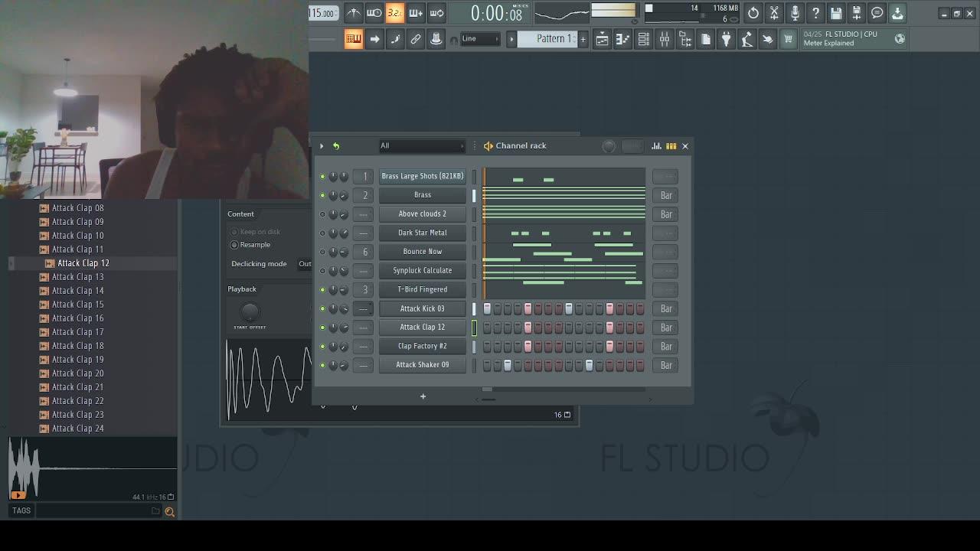Click the microphone one-click recording icon
The height and width of the screenshot is (551, 980).
click(x=795, y=13)
